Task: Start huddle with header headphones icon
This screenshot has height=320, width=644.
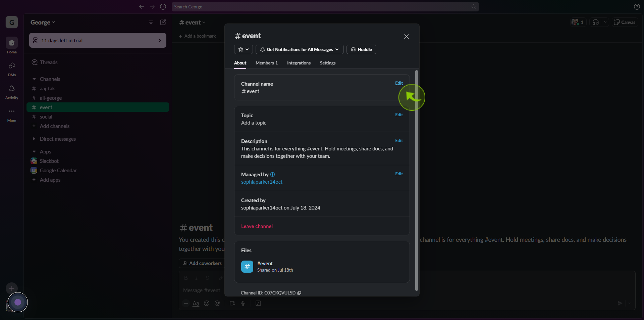Action: pos(596,22)
